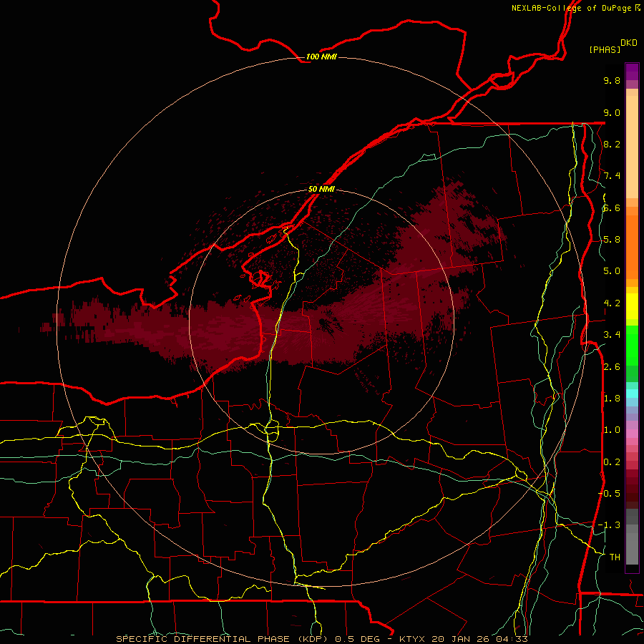644x644 pixels.
Task: Click the 6.6 legend value
Action: (612, 208)
